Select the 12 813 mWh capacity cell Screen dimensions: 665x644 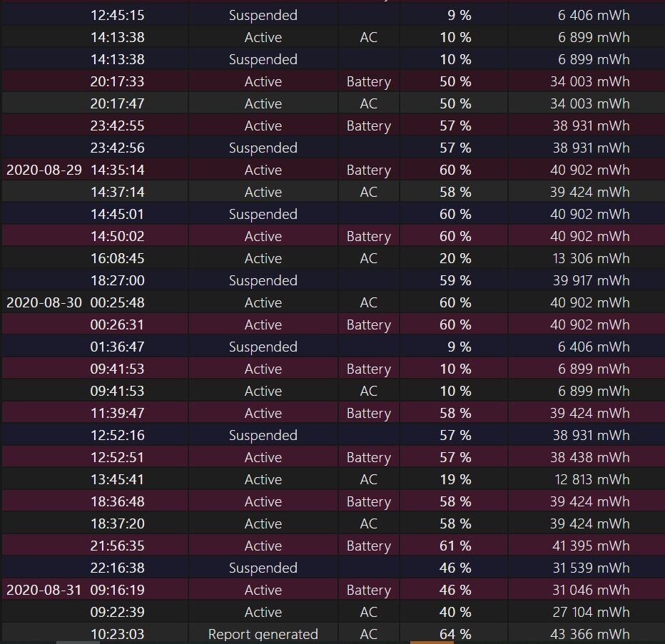(592, 479)
